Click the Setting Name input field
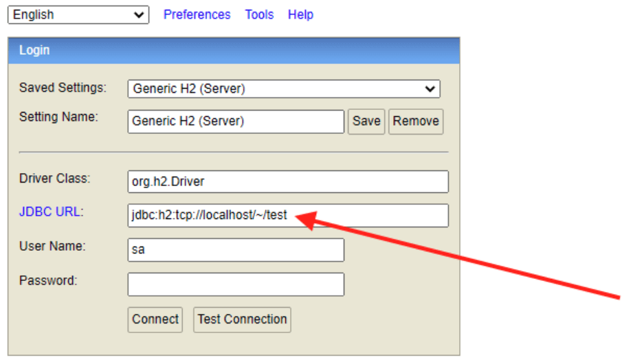The width and height of the screenshot is (631, 364). 236,122
